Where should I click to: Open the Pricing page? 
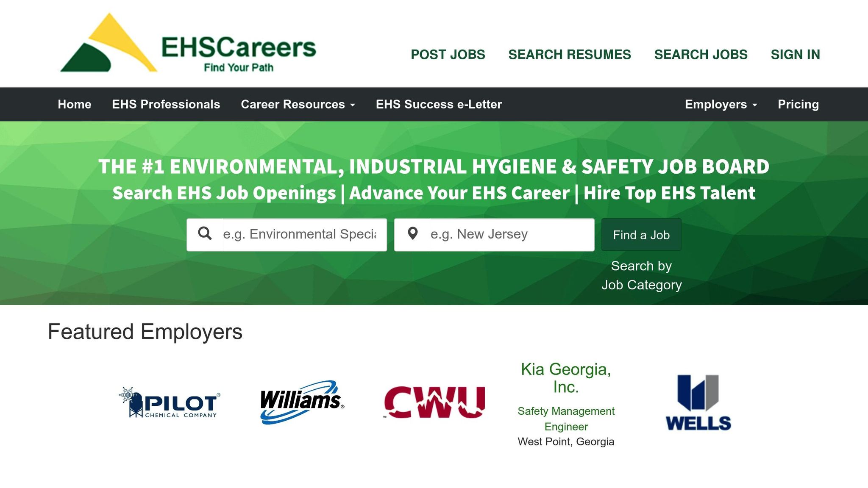click(x=798, y=105)
